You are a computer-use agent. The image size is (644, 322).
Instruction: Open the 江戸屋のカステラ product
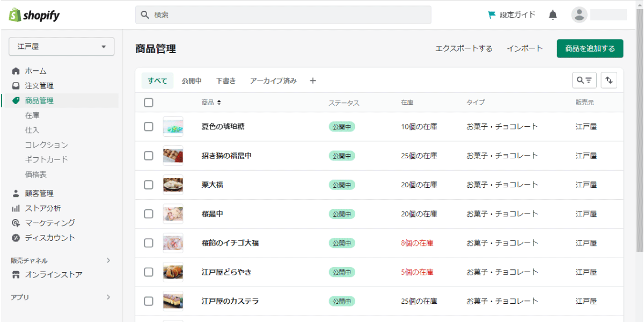[230, 301]
